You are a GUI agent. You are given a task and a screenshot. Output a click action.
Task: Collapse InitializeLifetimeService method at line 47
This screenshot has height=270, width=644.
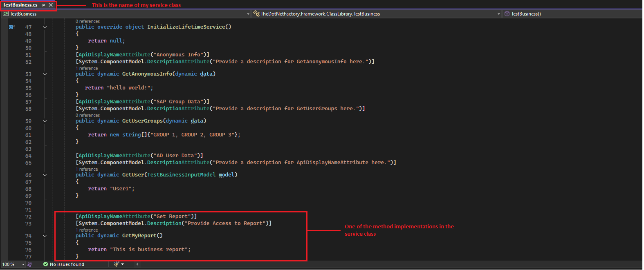point(45,27)
